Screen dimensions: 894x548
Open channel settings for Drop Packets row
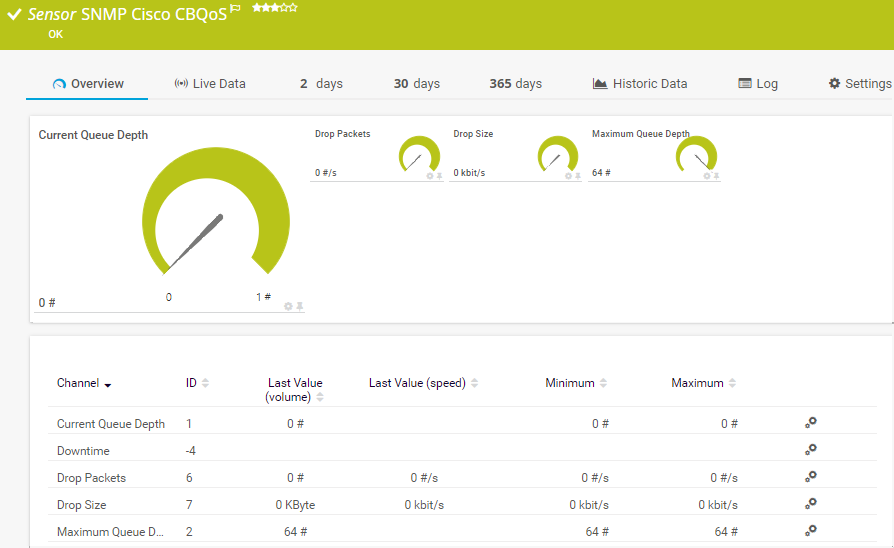pyautogui.click(x=811, y=477)
